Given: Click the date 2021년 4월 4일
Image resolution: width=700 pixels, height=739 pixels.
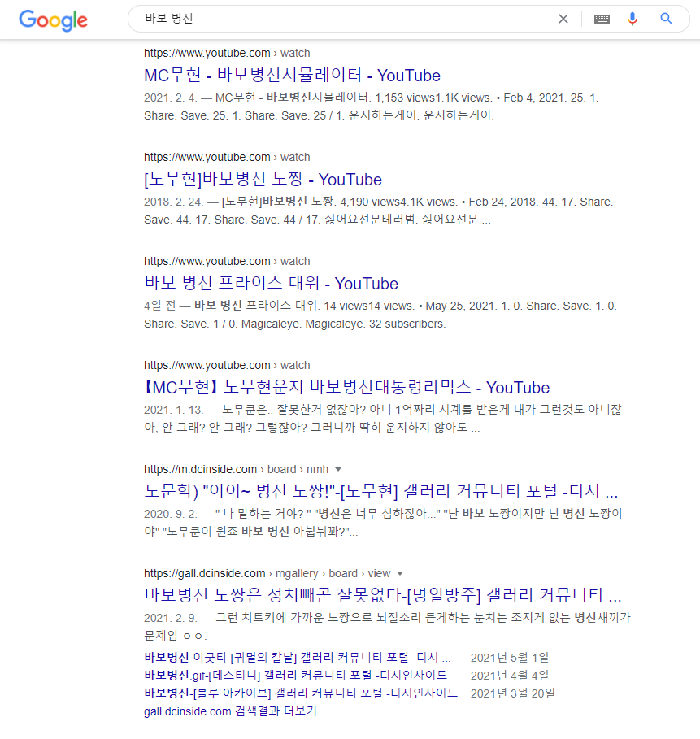Looking at the screenshot, I should tap(510, 676).
